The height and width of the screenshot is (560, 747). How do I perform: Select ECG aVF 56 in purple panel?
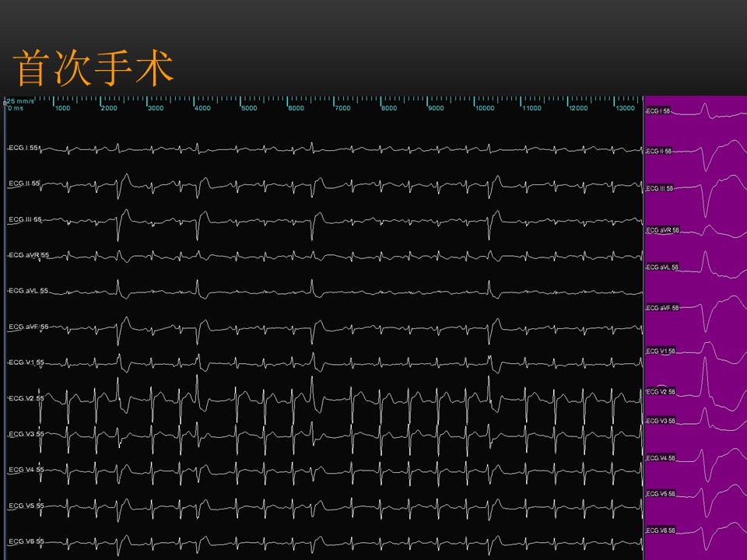663,308
